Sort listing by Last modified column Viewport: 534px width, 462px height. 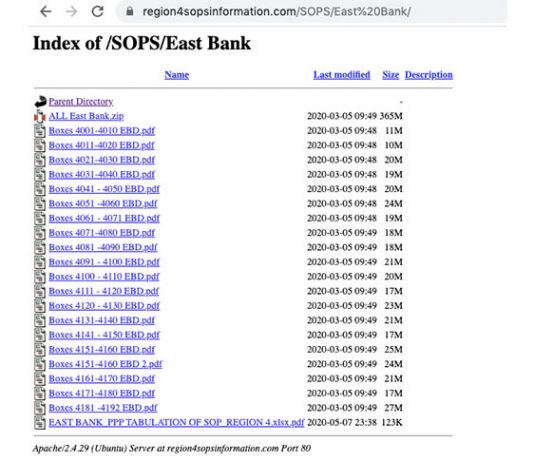pyautogui.click(x=342, y=75)
